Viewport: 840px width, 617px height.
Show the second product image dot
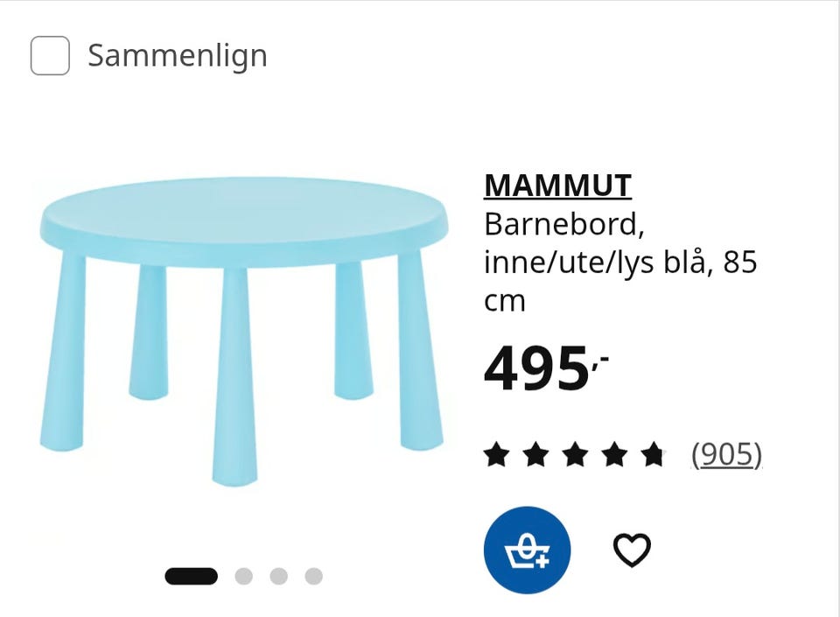pos(244,576)
